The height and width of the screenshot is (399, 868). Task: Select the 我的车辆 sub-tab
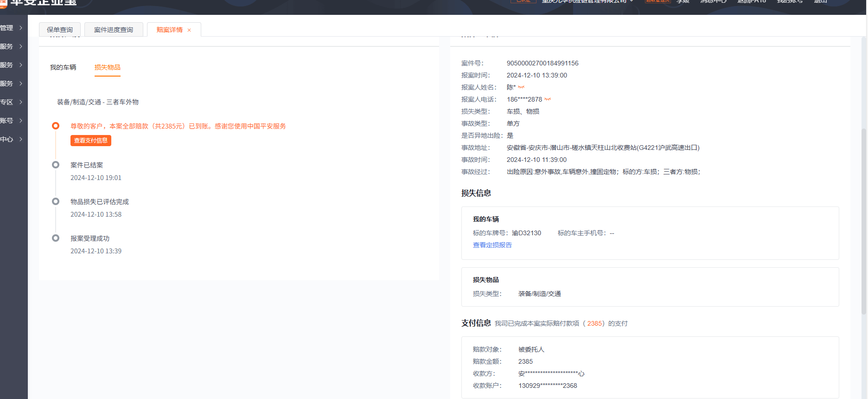coord(63,67)
